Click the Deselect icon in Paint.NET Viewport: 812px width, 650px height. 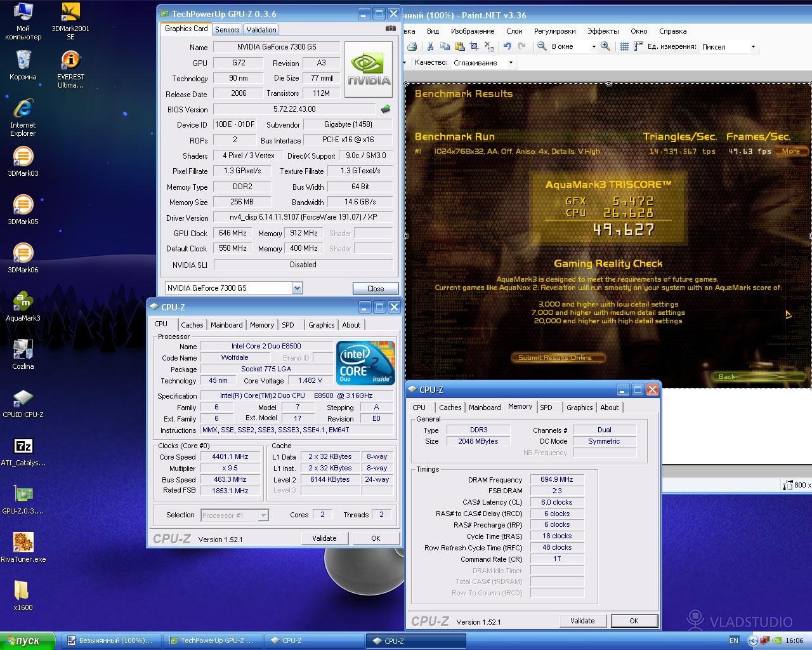click(x=488, y=46)
